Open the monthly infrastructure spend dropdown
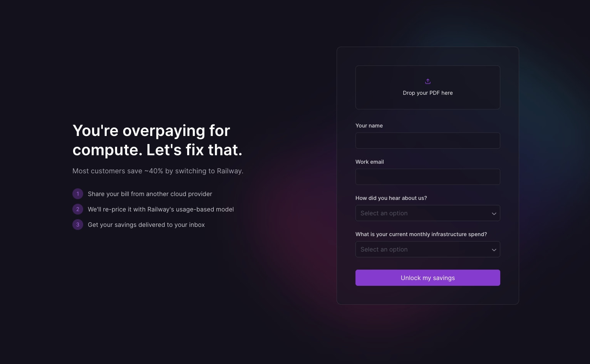Viewport: 590px width, 364px height. pyautogui.click(x=428, y=249)
